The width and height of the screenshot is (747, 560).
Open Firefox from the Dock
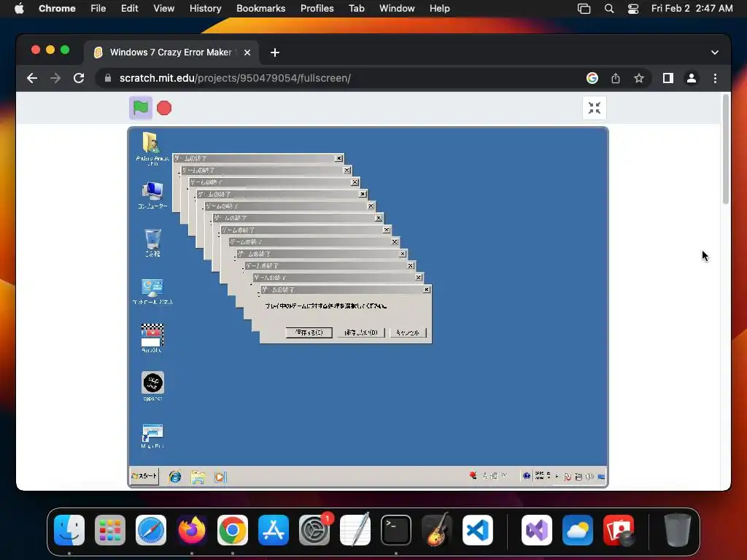192,530
